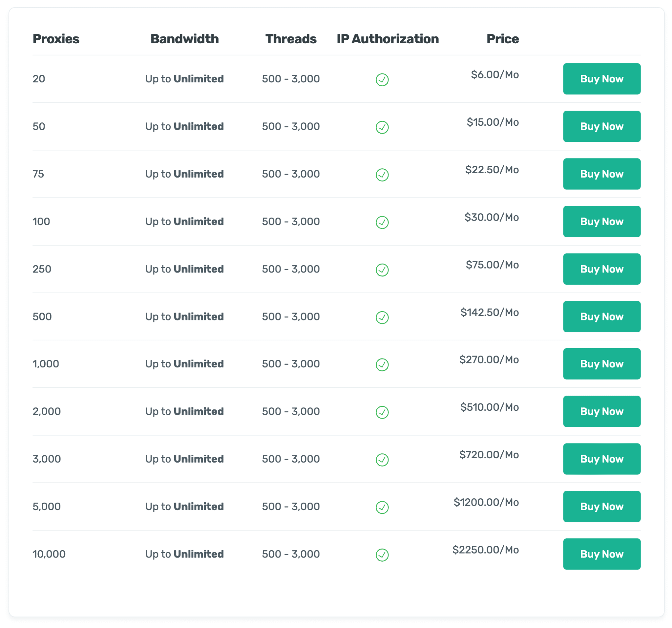Click the $510.00/Mo price
The width and height of the screenshot is (672, 628).
(x=490, y=407)
